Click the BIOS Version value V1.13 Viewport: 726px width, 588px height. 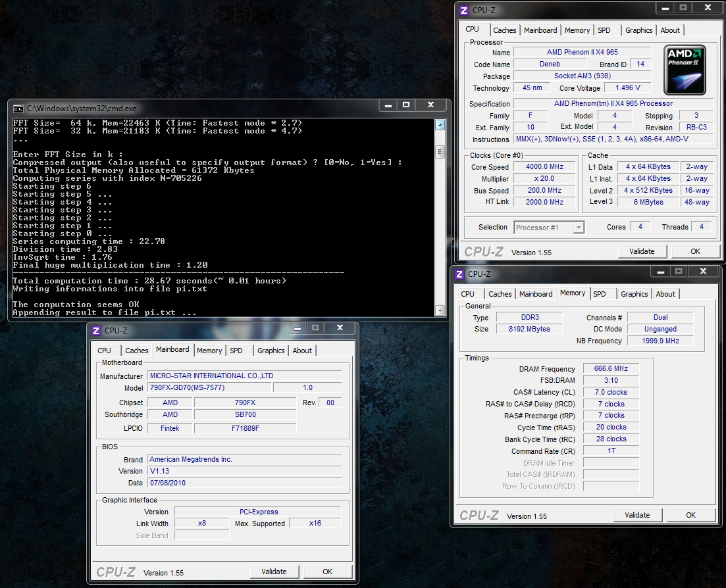pyautogui.click(x=244, y=471)
